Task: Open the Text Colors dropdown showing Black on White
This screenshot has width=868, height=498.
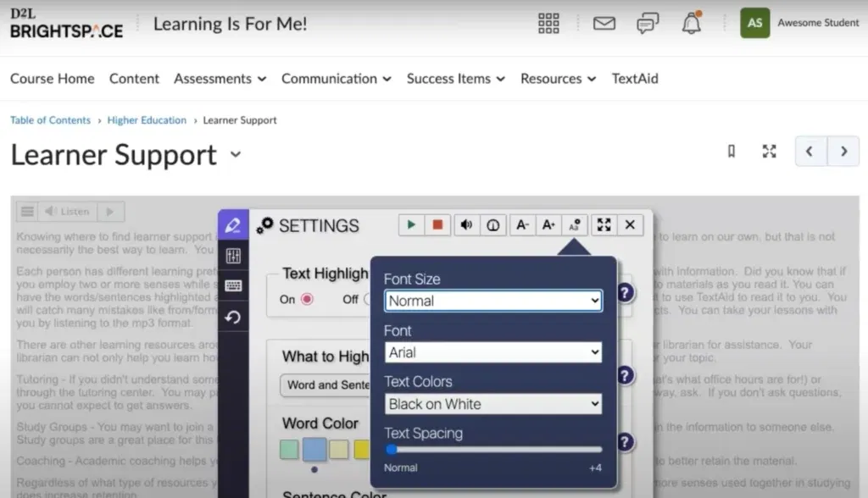Action: click(x=492, y=404)
